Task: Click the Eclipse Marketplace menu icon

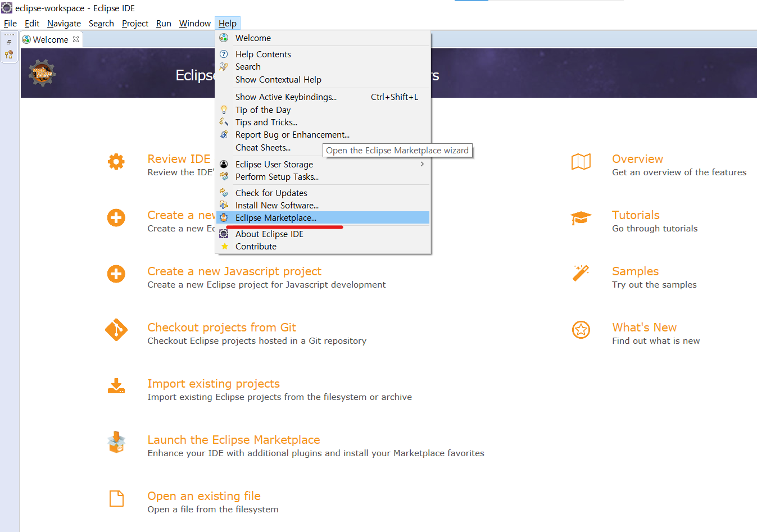Action: (224, 217)
